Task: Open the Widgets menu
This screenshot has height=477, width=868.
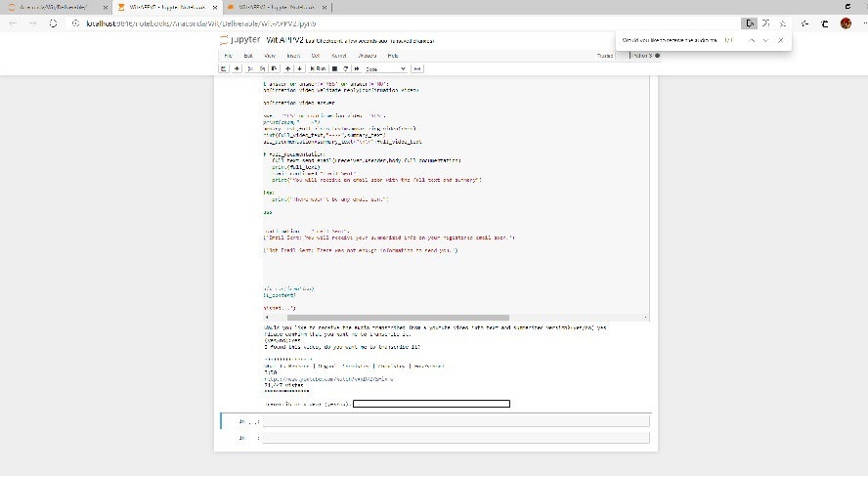Action: [368, 56]
